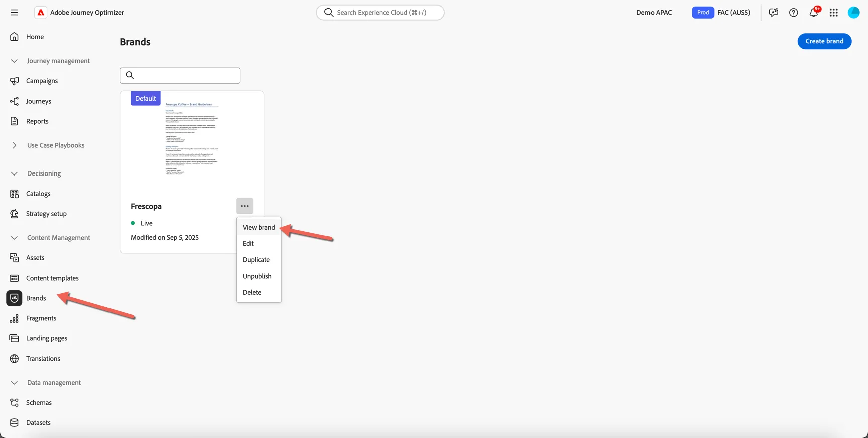Choose View brand from the context menu
The width and height of the screenshot is (868, 438).
point(259,227)
